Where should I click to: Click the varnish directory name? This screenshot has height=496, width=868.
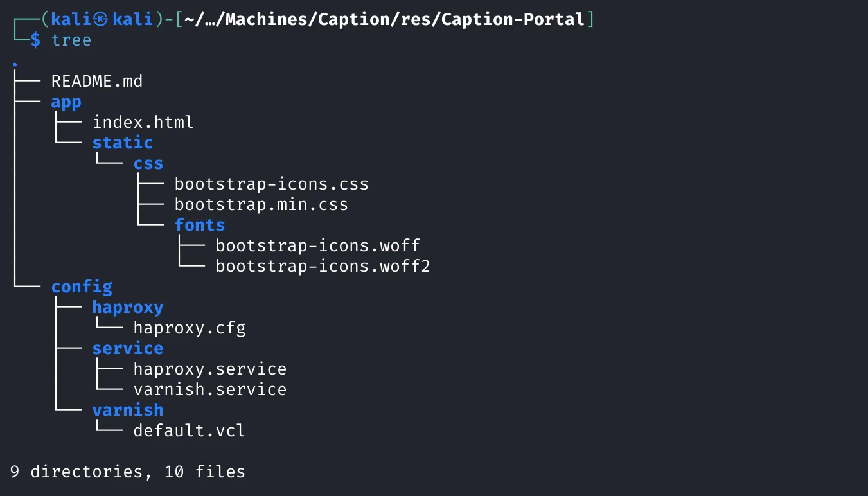[x=128, y=410]
